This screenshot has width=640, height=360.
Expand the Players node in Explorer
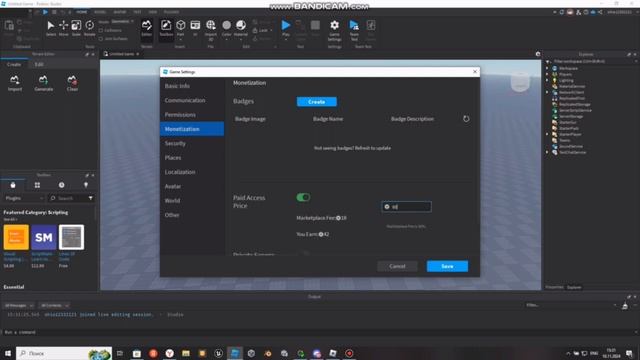[547, 74]
